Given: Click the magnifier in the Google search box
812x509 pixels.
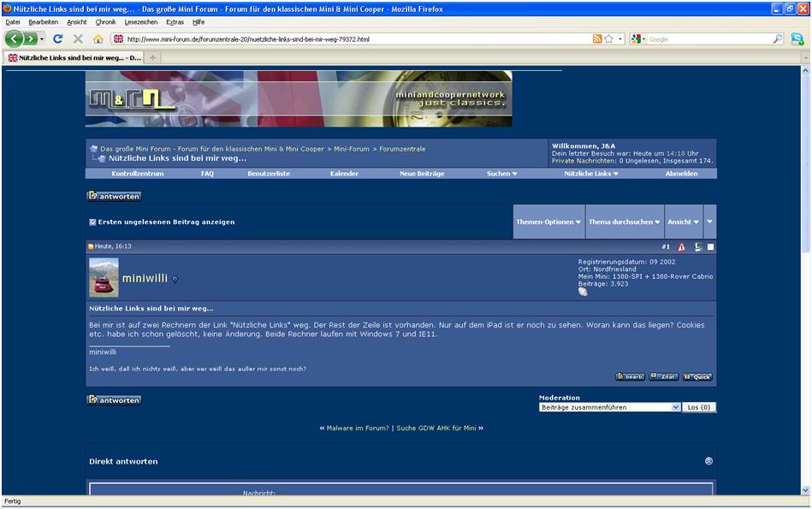Looking at the screenshot, I should click(x=778, y=38).
